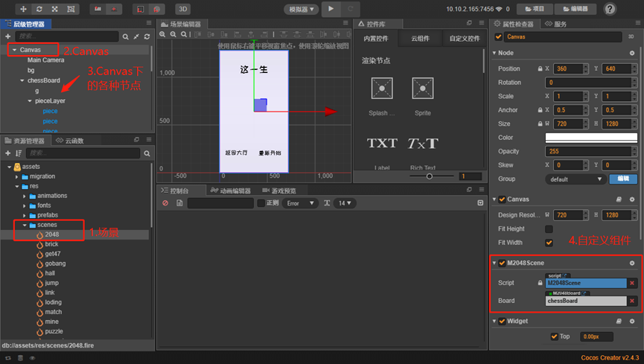
Task: Remove chessBoard reference from Board field
Action: [x=632, y=301]
